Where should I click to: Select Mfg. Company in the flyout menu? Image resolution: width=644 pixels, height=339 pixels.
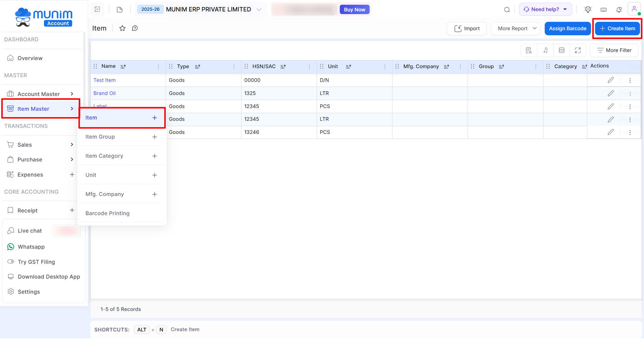105,194
